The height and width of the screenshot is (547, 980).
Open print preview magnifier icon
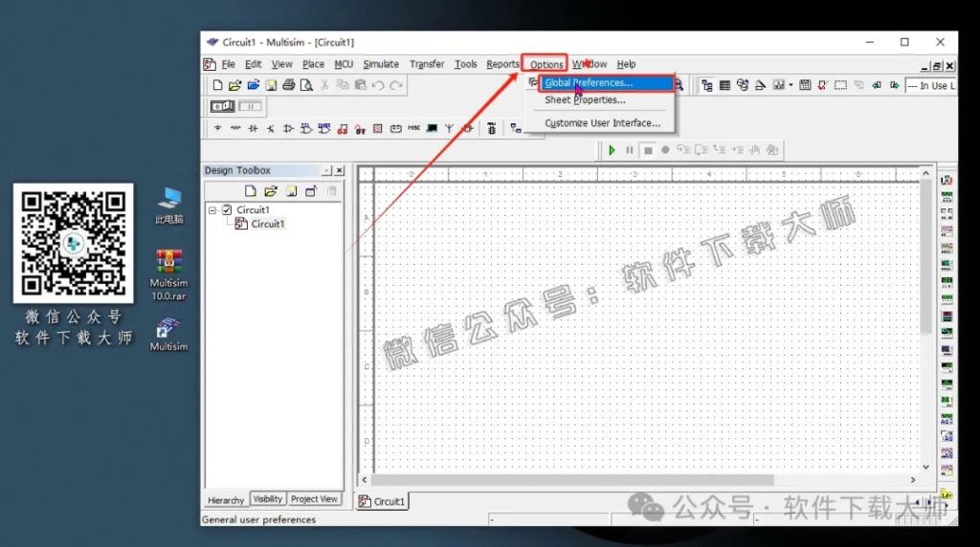(x=306, y=85)
